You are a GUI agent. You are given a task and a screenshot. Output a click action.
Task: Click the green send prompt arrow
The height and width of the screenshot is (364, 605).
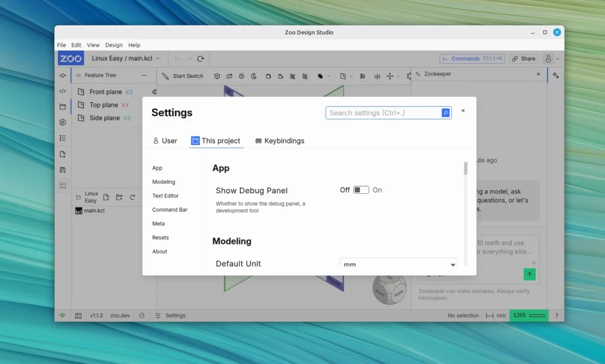529,274
